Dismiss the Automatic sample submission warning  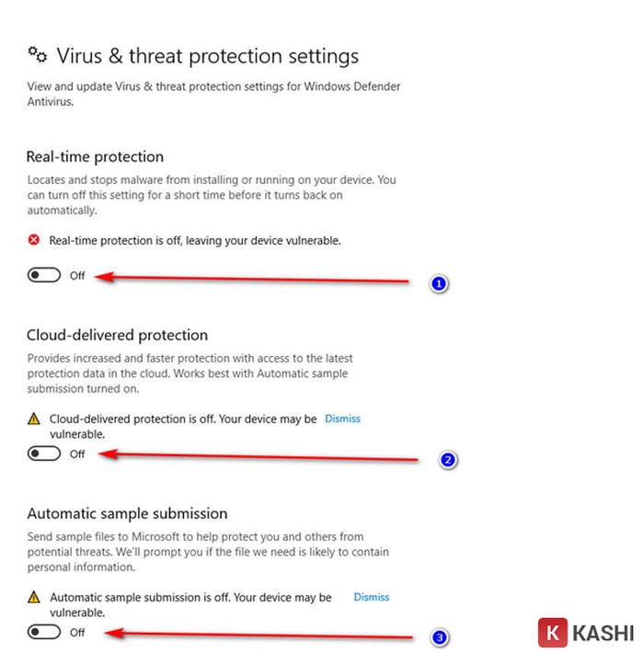(371, 597)
